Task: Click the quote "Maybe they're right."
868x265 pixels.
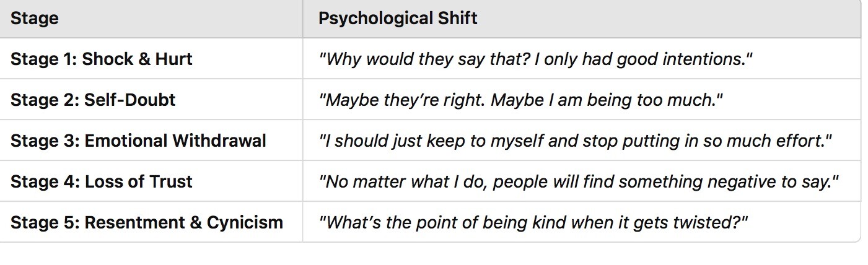Action: coord(403,100)
